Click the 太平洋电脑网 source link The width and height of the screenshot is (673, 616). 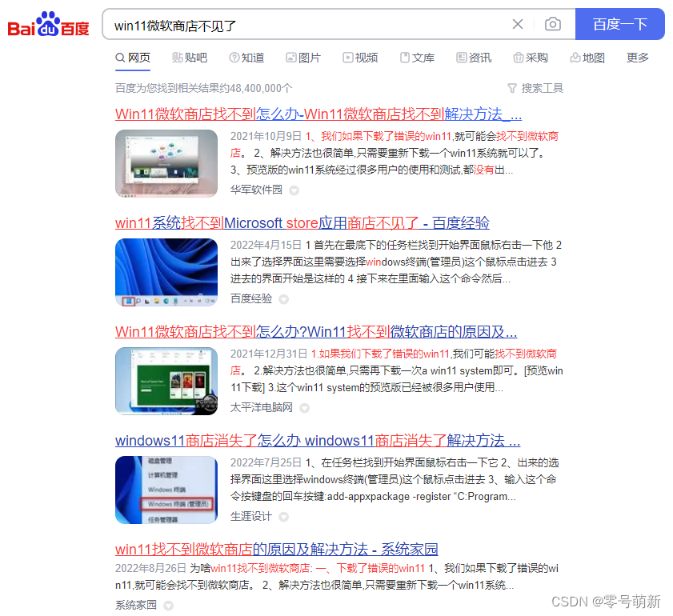[262, 407]
